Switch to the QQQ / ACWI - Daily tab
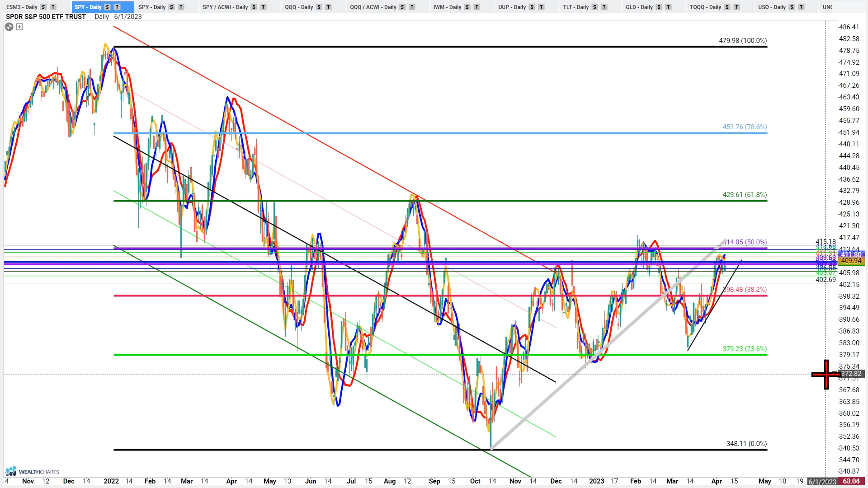The width and height of the screenshot is (868, 488). point(373,7)
